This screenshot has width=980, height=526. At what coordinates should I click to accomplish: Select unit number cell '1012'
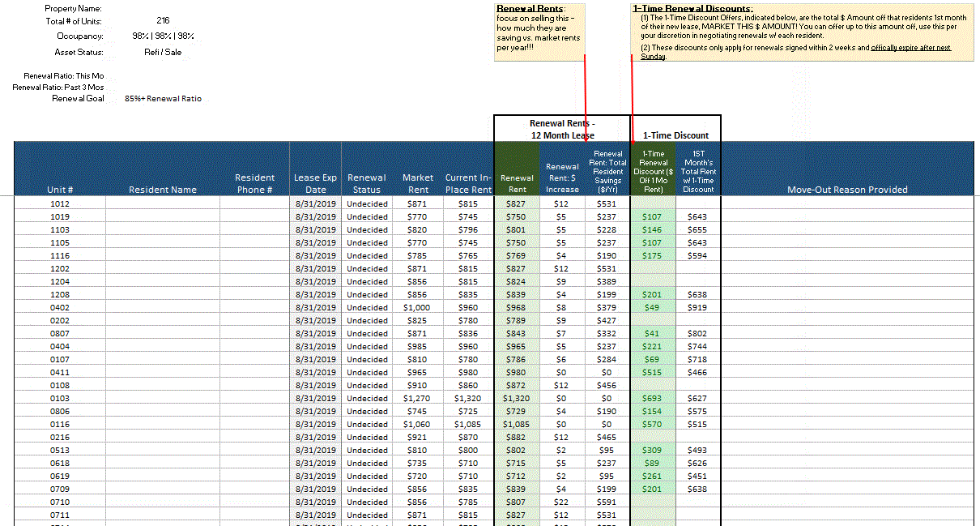(x=60, y=203)
